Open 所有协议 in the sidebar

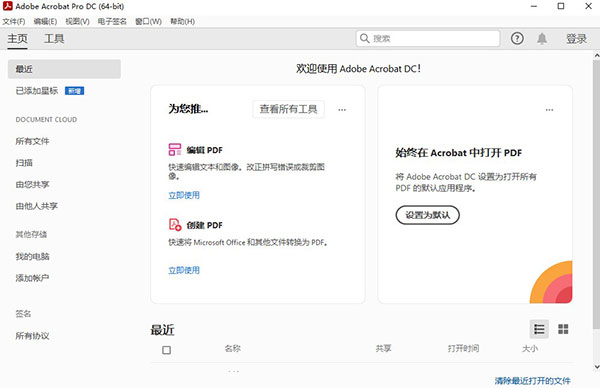pyautogui.click(x=32, y=336)
